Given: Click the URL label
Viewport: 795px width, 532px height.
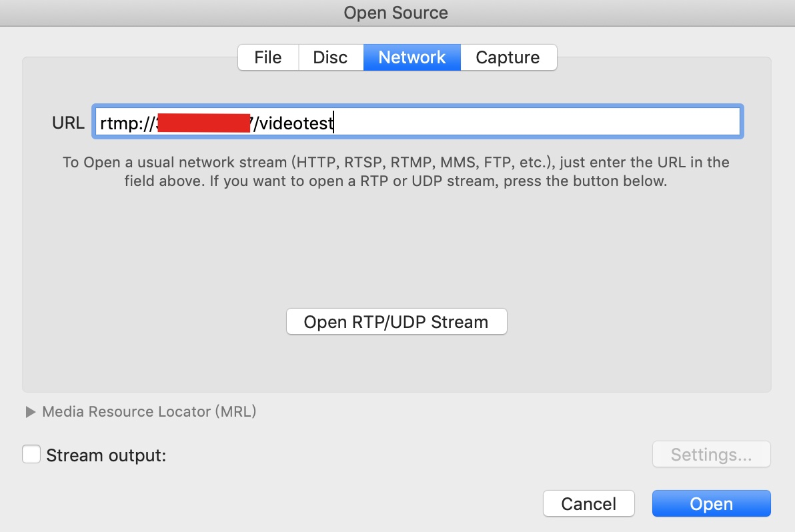Looking at the screenshot, I should click(67, 122).
